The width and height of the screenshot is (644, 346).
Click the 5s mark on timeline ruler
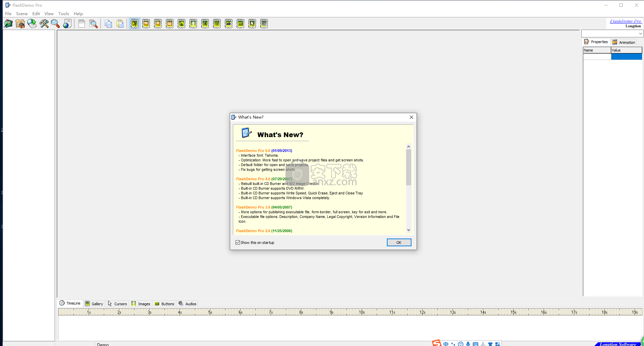point(210,312)
